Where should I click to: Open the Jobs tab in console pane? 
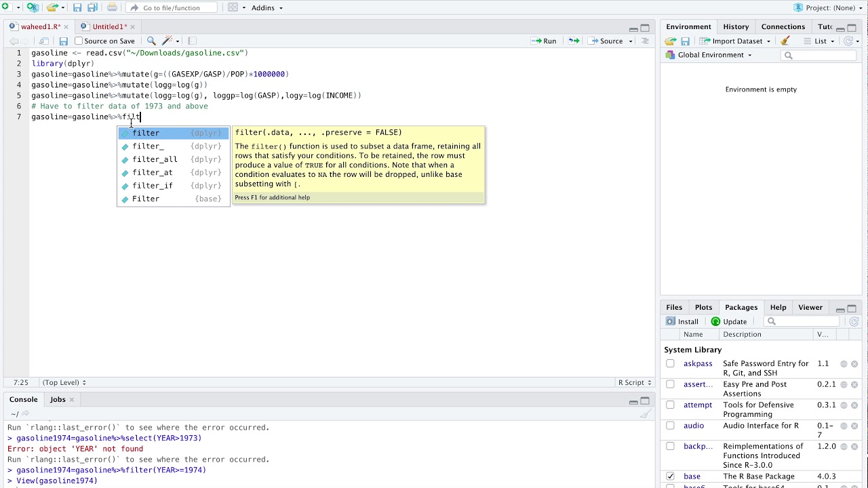click(58, 399)
